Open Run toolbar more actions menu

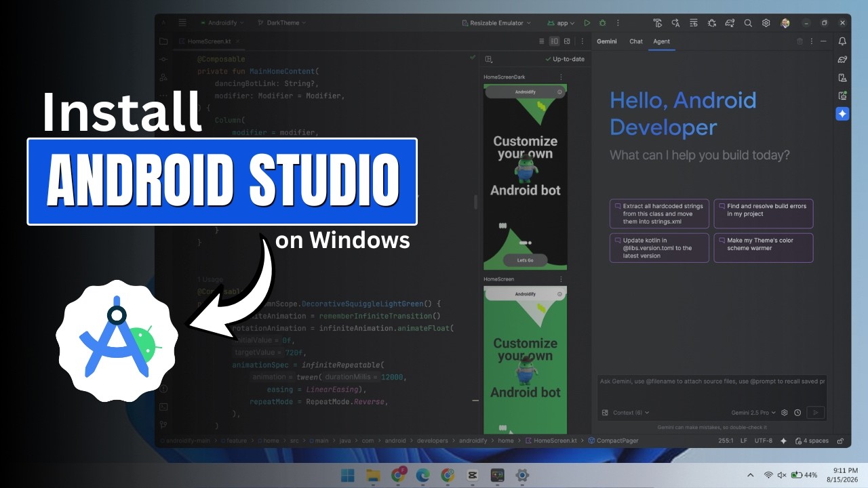[617, 23]
